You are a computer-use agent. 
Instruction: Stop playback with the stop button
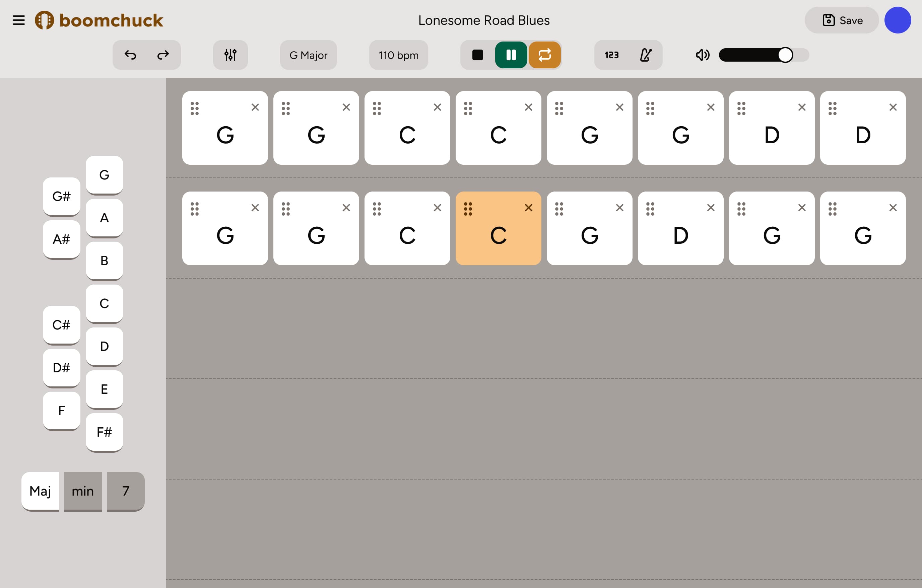[x=477, y=55]
